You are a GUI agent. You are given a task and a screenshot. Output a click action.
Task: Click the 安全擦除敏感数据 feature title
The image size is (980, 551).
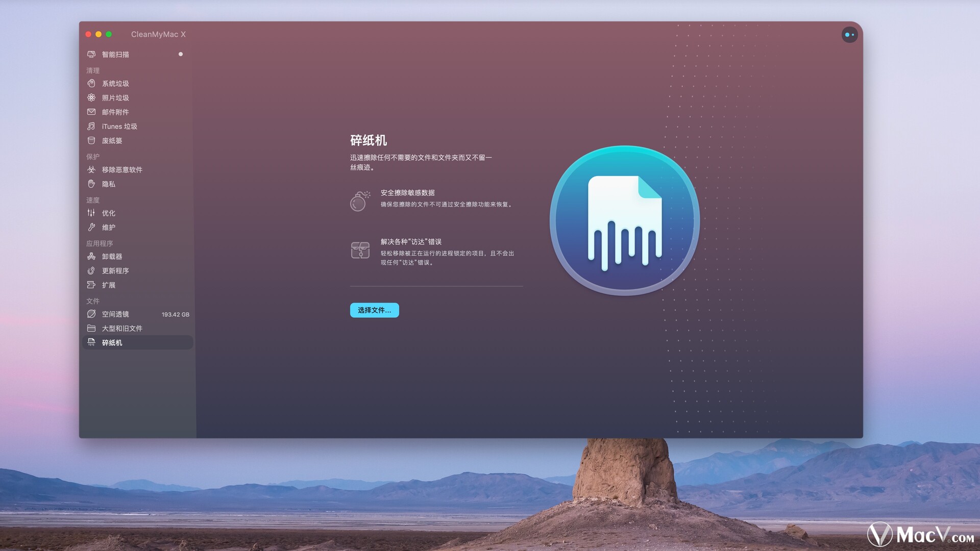tap(408, 193)
